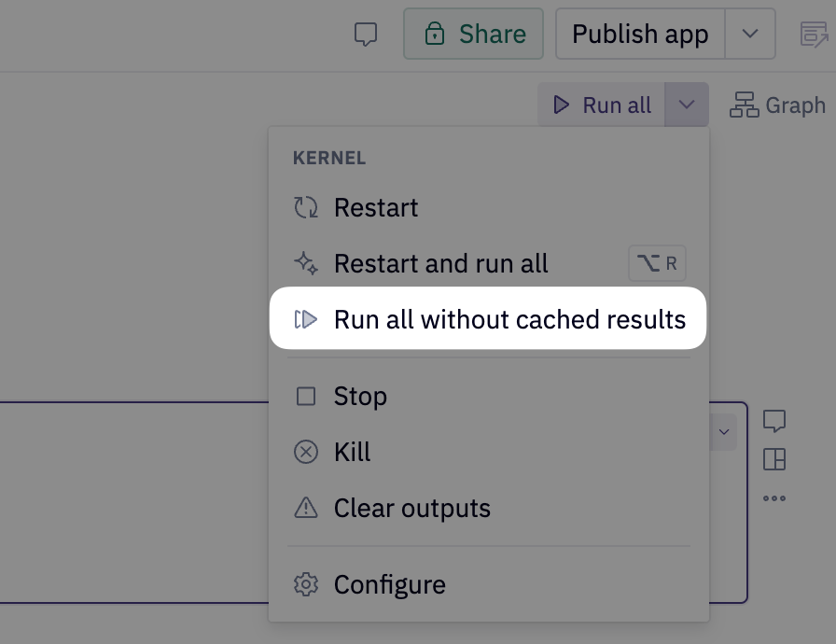Open kernel Configure settings
Screen dimensions: 836x644
[x=389, y=584]
